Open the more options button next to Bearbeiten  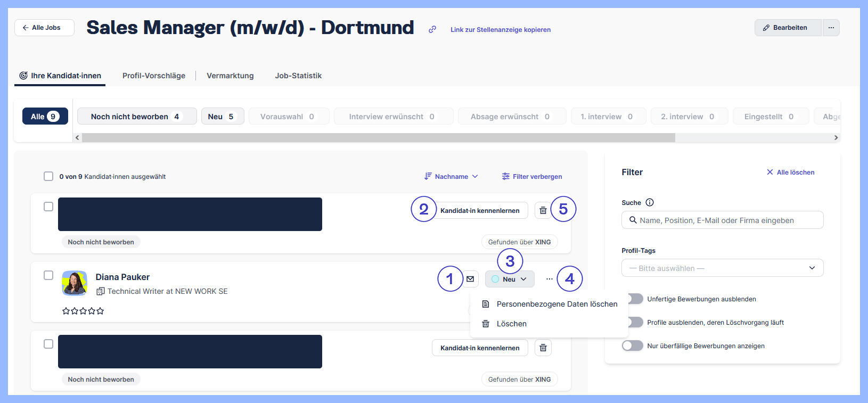coord(831,28)
